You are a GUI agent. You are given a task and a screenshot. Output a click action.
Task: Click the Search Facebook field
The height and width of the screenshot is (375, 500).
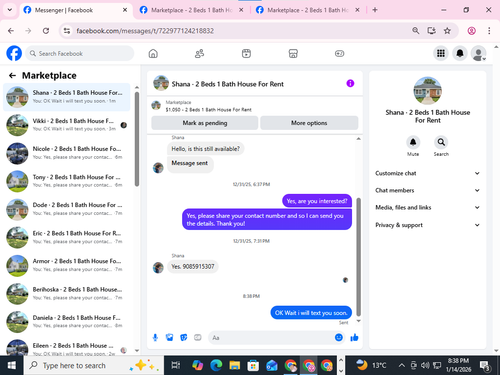point(80,53)
